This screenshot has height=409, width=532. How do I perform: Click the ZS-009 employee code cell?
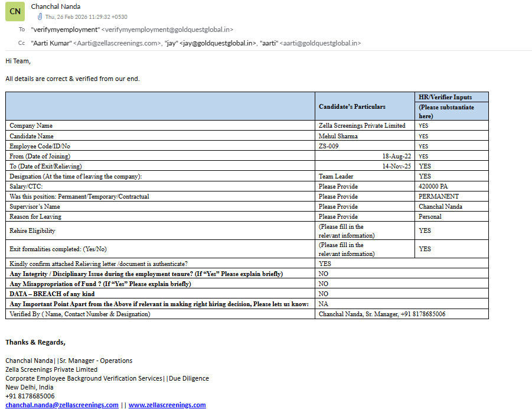tap(329, 146)
